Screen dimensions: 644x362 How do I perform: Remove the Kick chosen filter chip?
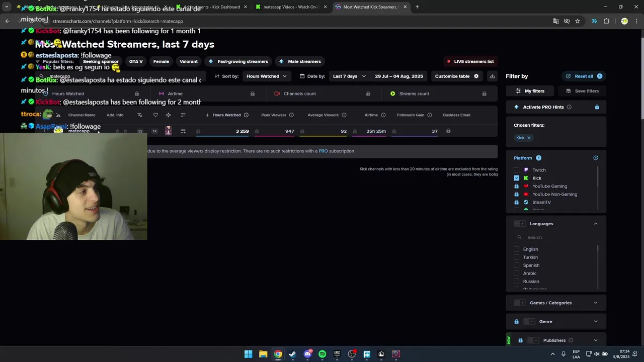[529, 138]
